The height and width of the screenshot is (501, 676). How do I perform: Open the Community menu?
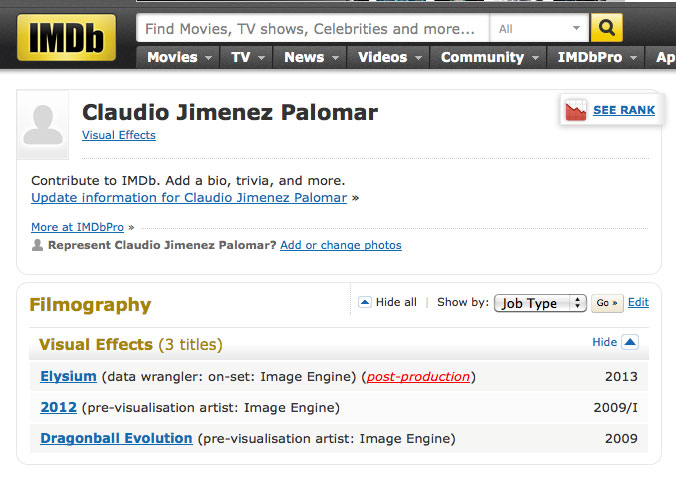(x=488, y=57)
